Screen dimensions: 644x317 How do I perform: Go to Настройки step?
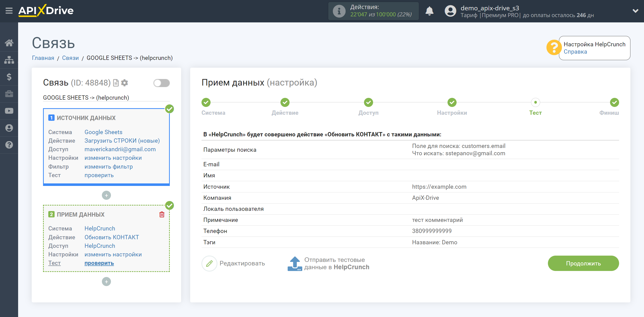(452, 102)
